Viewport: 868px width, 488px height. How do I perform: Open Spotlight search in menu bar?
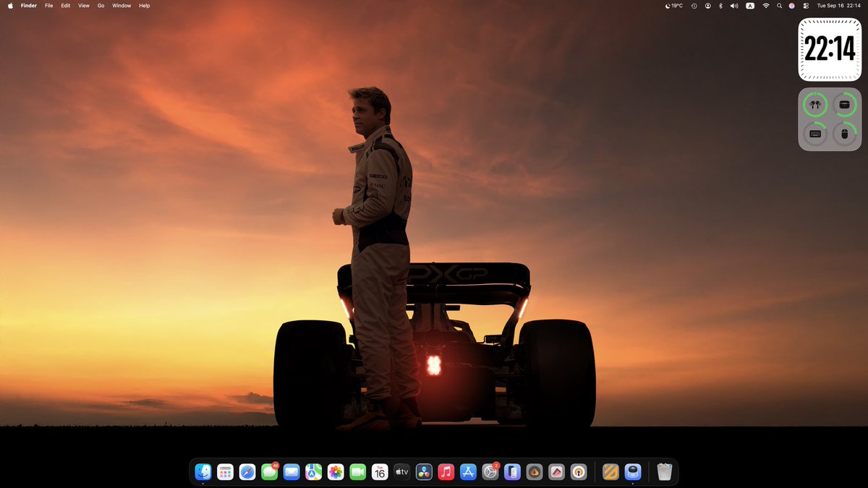coord(779,5)
